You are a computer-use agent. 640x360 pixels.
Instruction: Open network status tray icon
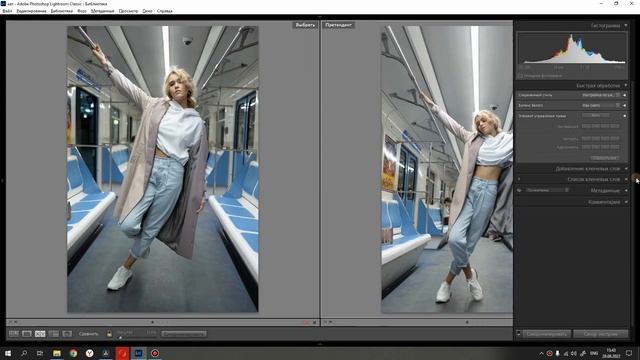[x=566, y=353]
